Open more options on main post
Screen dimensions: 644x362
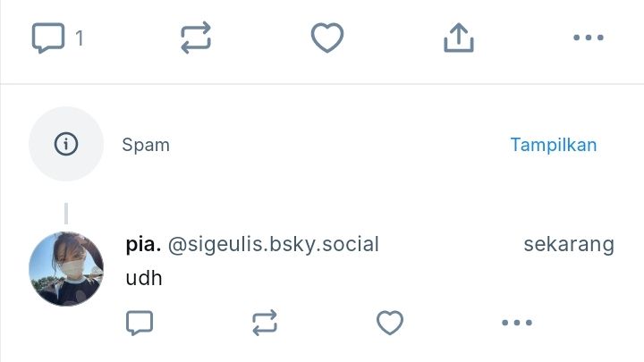tap(589, 38)
